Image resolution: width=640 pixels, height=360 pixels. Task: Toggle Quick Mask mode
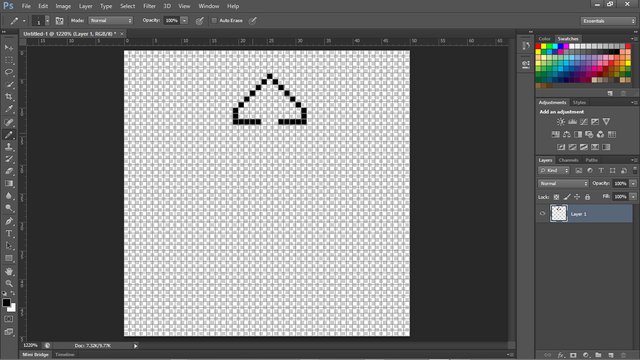click(9, 319)
